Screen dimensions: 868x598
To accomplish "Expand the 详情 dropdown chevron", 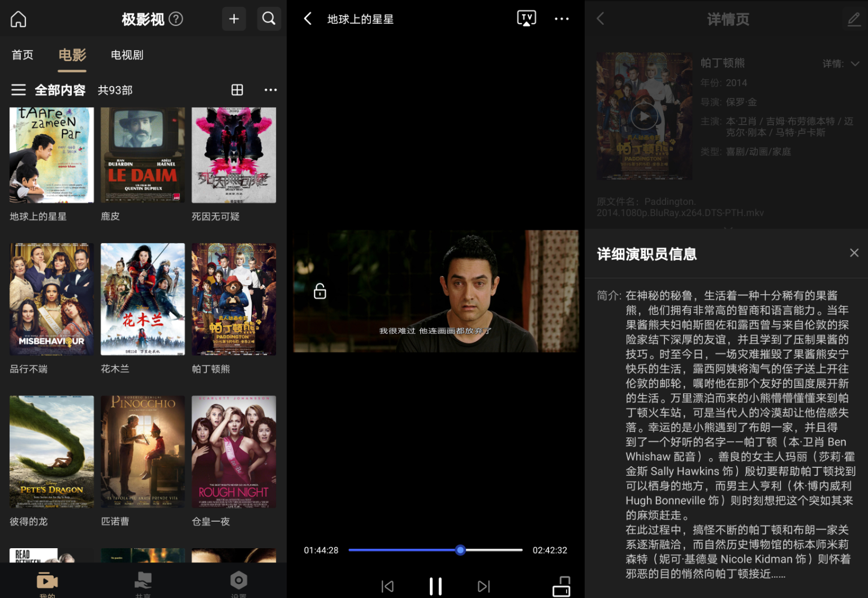I will coord(855,64).
